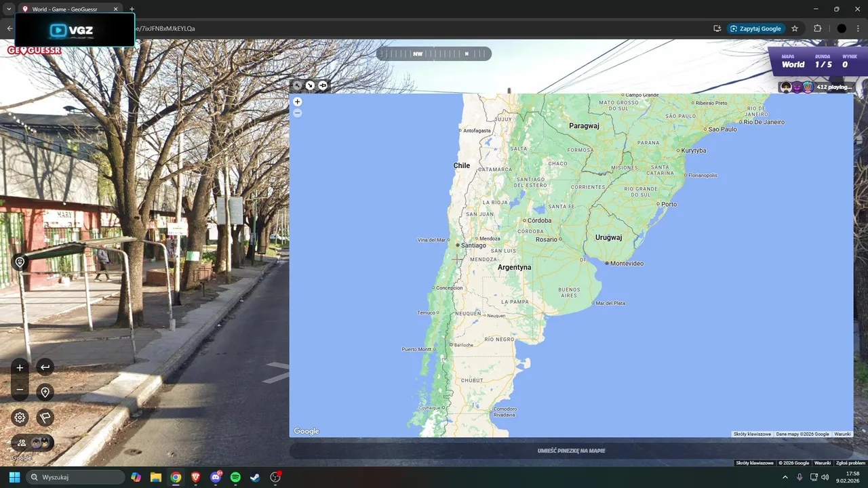Image resolution: width=868 pixels, height=488 pixels.
Task: Open File Explorer from the taskbar
Action: tap(155, 477)
